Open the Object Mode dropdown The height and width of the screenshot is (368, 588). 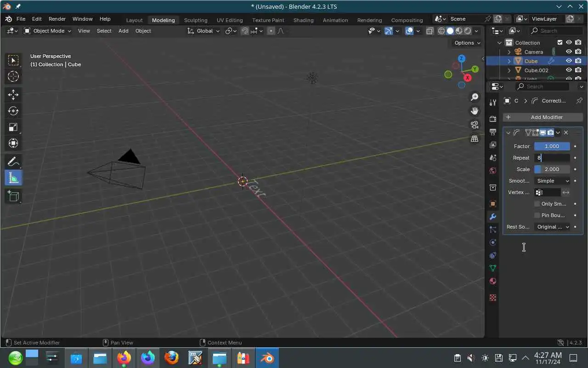pyautogui.click(x=48, y=31)
